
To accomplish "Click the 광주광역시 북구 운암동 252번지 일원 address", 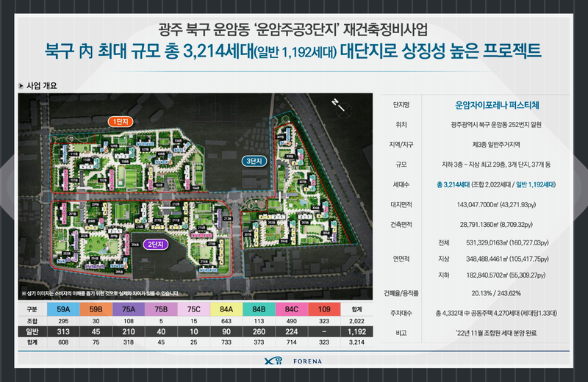I will [495, 125].
